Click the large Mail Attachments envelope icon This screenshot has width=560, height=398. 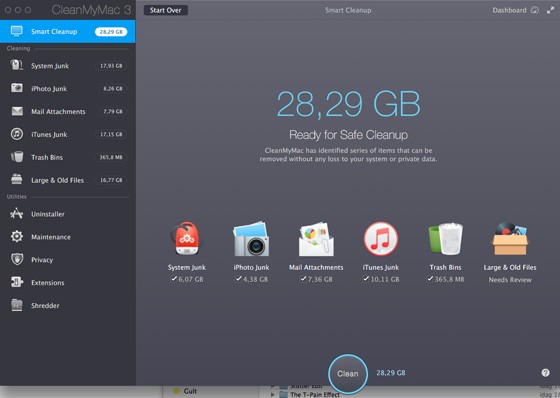316,239
